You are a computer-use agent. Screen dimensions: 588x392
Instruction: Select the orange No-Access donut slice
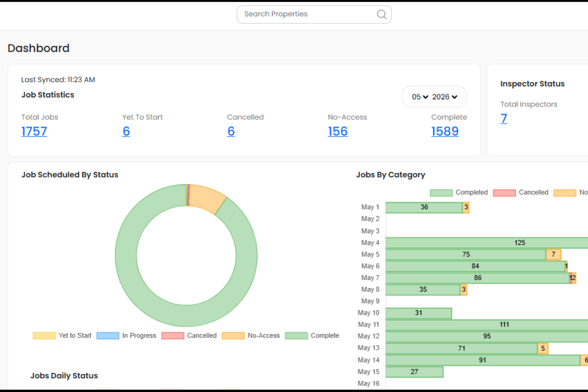click(x=208, y=198)
